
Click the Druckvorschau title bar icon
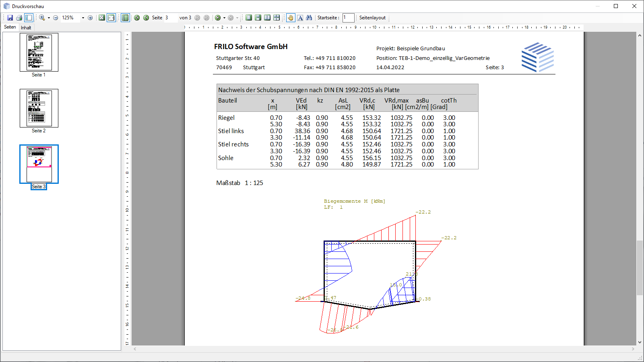tap(6, 6)
